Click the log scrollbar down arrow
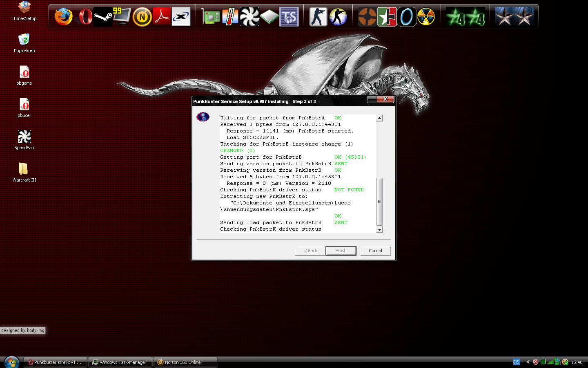The width and height of the screenshot is (588, 368). click(379, 229)
